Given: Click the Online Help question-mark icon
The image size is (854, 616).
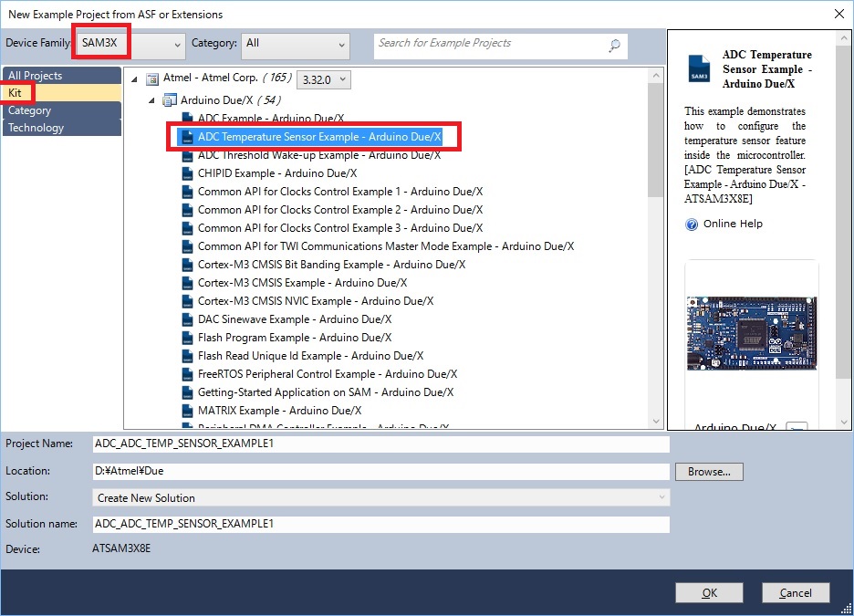Looking at the screenshot, I should 692,224.
